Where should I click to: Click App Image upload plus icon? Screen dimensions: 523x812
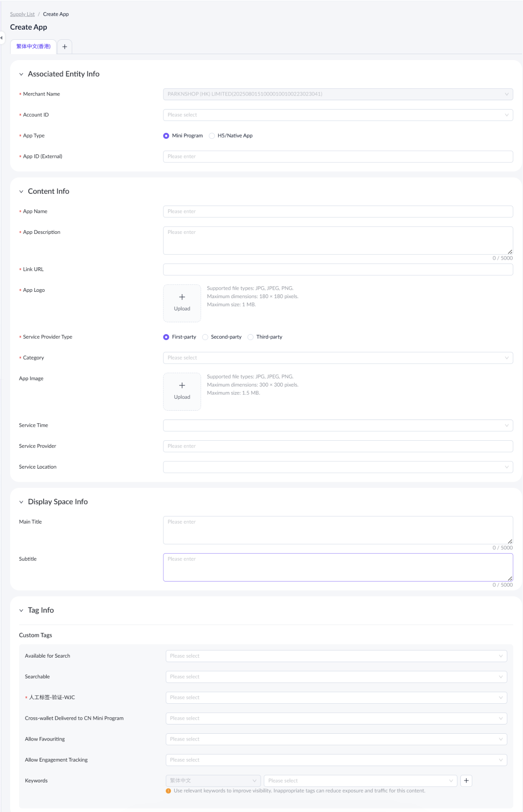[x=182, y=386]
